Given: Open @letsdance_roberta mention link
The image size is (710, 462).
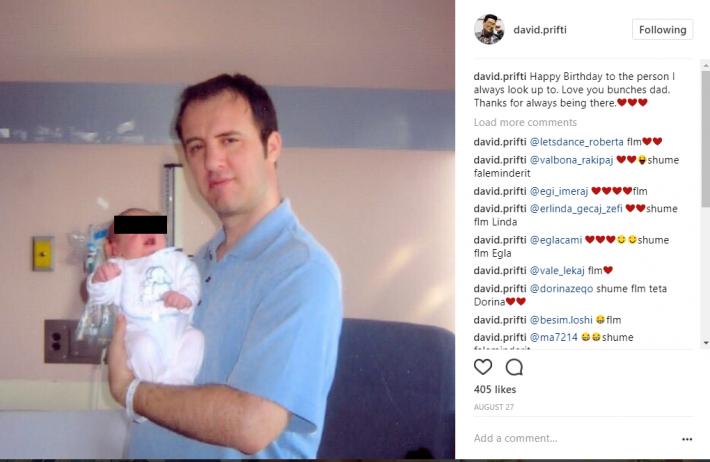Looking at the screenshot, I should point(576,142).
